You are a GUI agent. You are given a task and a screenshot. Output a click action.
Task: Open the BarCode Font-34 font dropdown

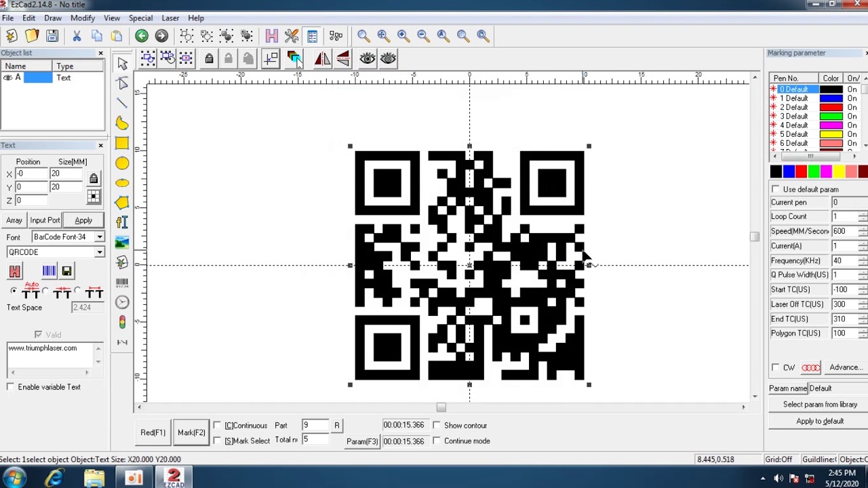click(x=100, y=237)
